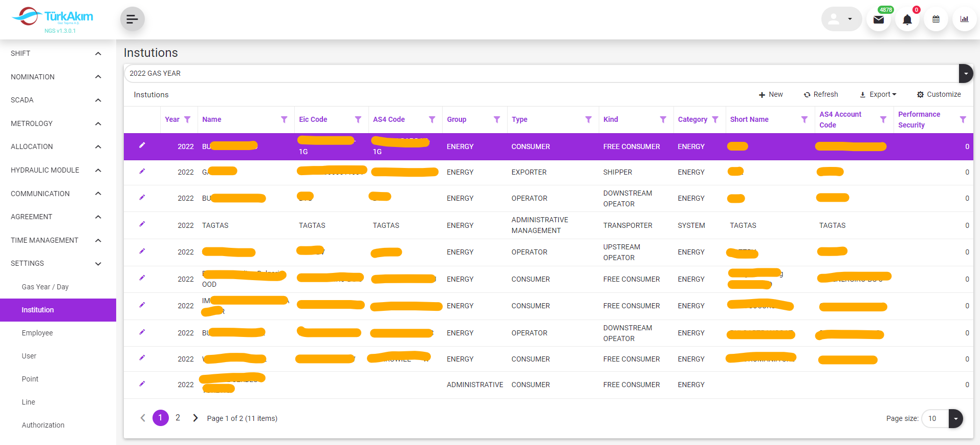Toggle the sidebar hamburger menu
The image size is (980, 445).
tap(132, 19)
